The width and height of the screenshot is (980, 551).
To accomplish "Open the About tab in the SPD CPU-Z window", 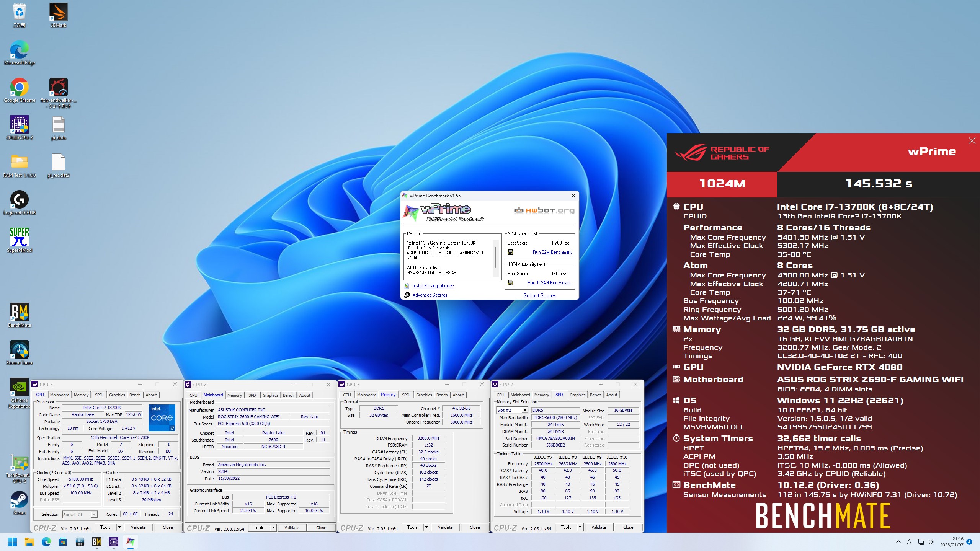I will [612, 395].
